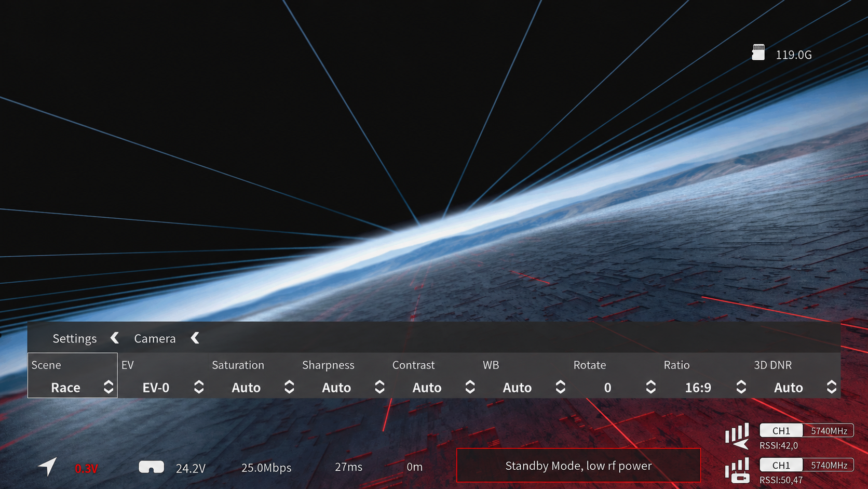Screen dimensions: 868x489
Task: Select the Rotate value 0
Action: click(x=607, y=388)
